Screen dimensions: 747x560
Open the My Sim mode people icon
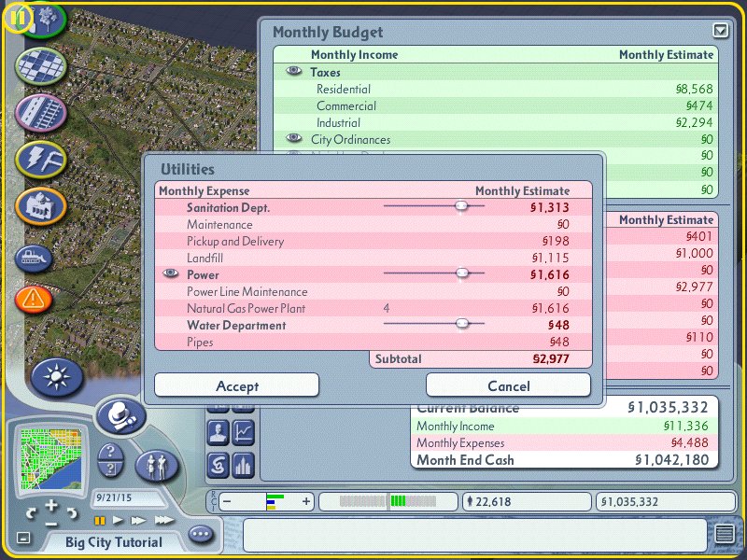[157, 464]
